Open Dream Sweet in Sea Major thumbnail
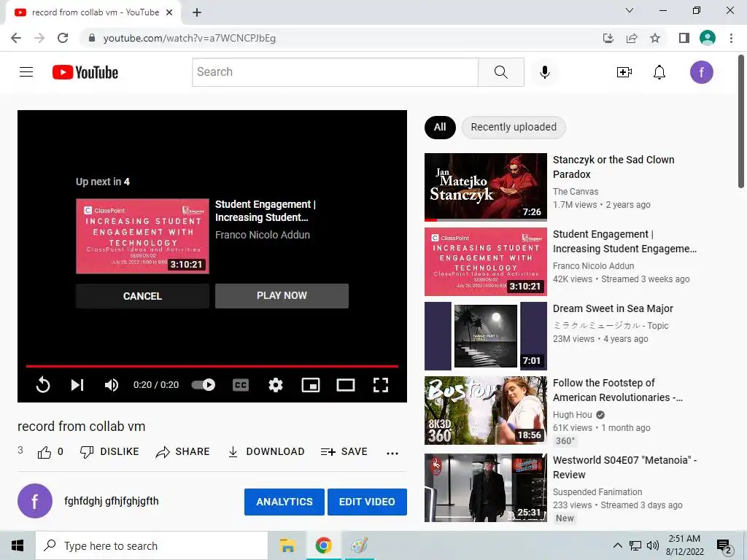 pyautogui.click(x=485, y=335)
